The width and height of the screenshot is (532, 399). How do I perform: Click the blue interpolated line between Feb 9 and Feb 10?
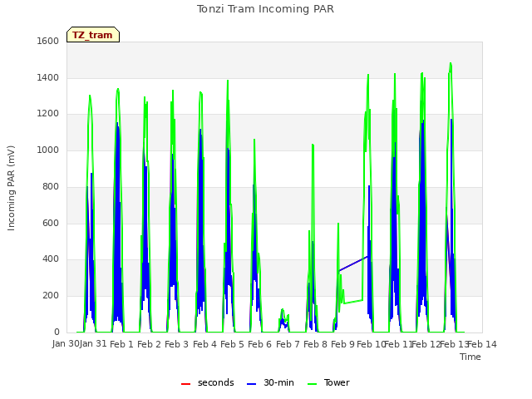(x=353, y=264)
